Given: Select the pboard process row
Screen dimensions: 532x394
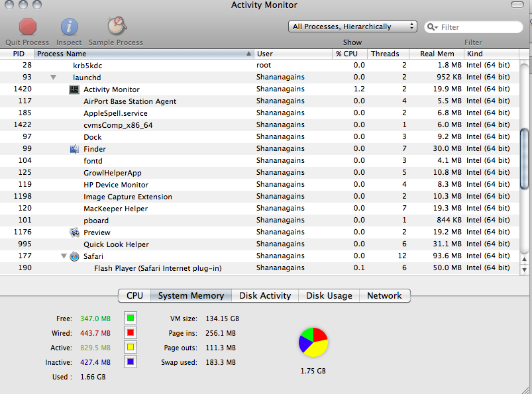Looking at the screenshot, I should pos(260,221).
